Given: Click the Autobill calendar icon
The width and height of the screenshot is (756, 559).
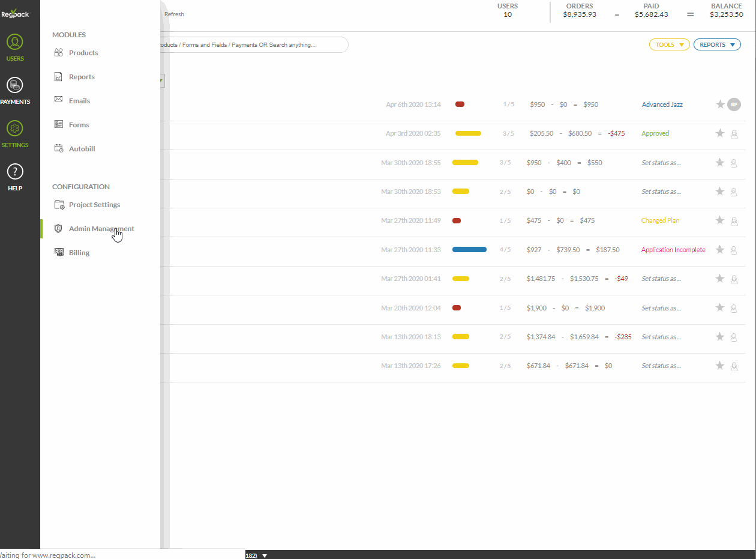Looking at the screenshot, I should tap(59, 148).
